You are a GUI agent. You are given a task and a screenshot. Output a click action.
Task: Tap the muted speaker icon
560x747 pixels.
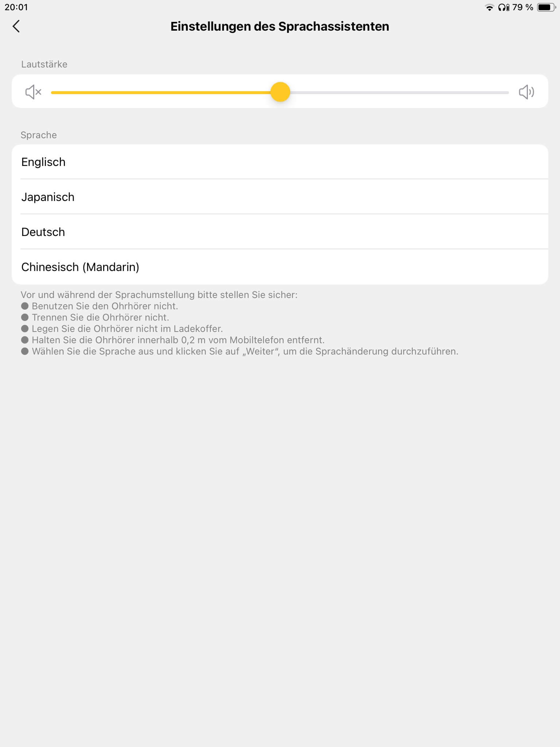tap(33, 92)
